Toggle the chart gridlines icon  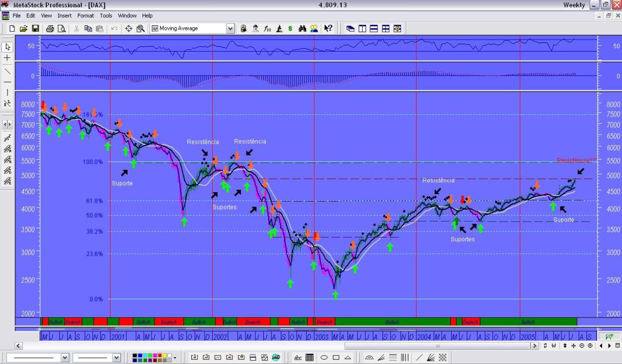tap(310, 357)
